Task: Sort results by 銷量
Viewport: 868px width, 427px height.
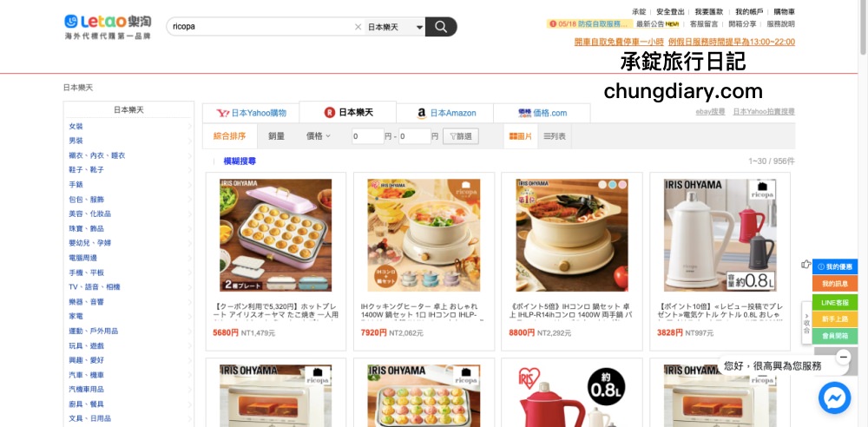Action: coord(276,135)
